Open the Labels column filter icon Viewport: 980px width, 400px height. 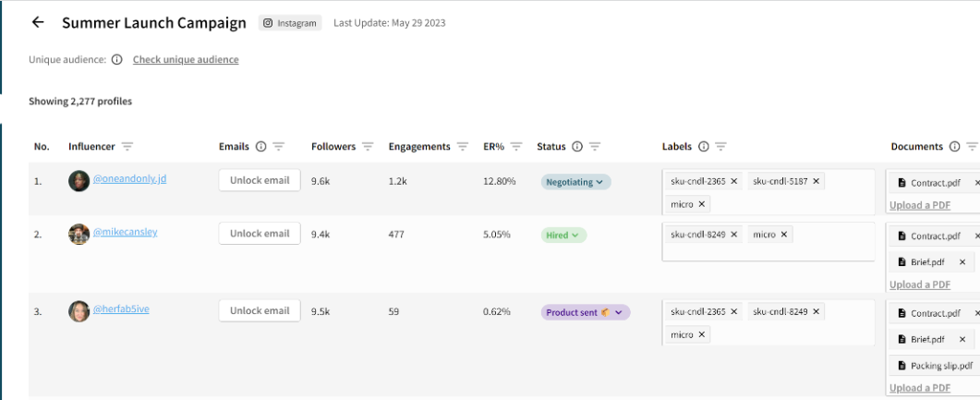tap(720, 147)
